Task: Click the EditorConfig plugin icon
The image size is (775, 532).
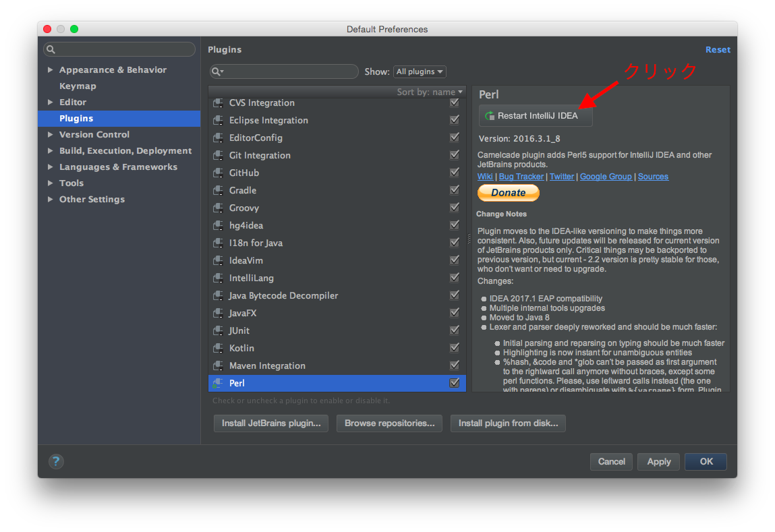Action: [218, 138]
